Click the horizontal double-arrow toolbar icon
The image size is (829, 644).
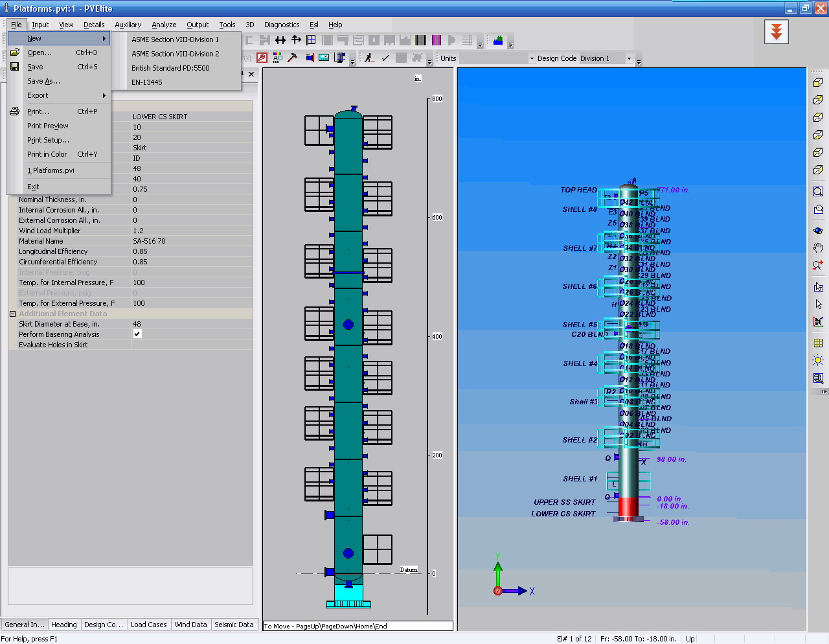[280, 40]
